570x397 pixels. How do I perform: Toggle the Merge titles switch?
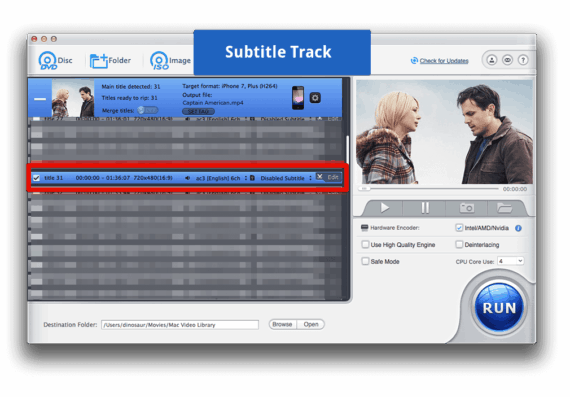point(148,110)
